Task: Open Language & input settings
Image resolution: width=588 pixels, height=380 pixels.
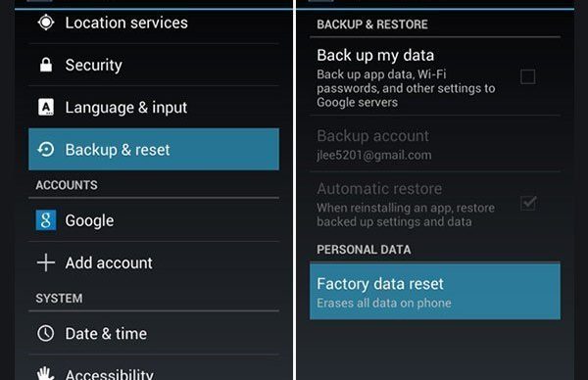Action: pos(154,107)
